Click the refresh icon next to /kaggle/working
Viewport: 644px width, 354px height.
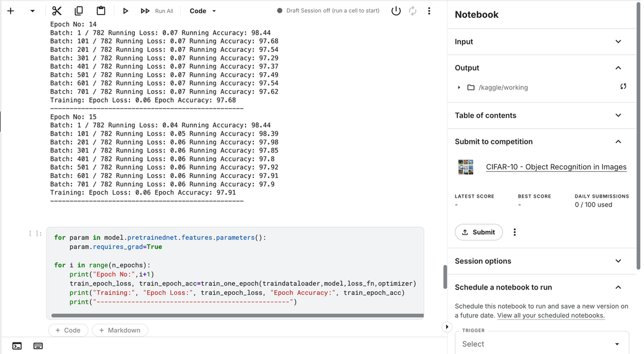click(x=623, y=87)
